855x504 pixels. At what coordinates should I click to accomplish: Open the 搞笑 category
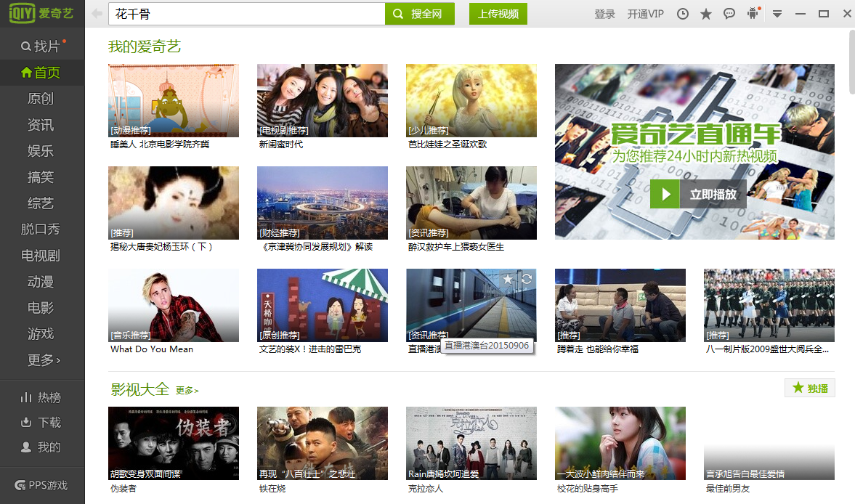(41, 177)
